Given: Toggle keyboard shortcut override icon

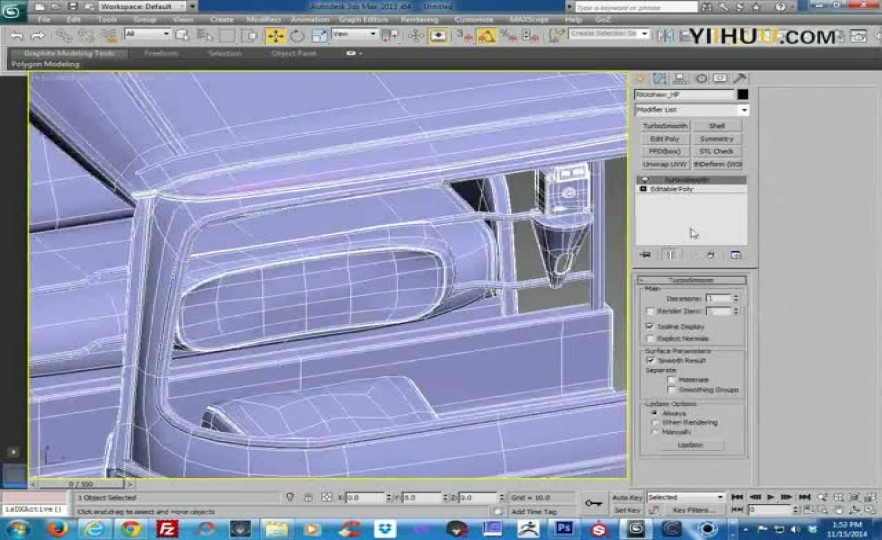Looking at the screenshot, I should (x=438, y=36).
